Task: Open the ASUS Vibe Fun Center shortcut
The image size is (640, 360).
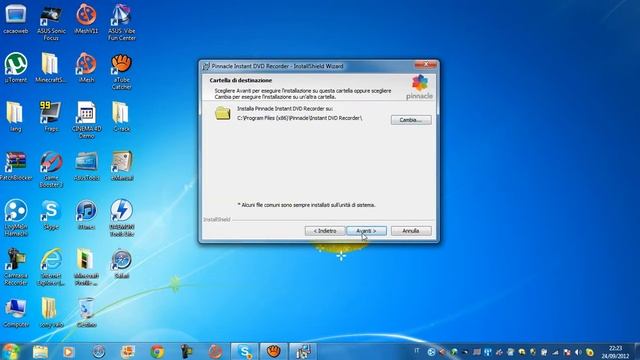Action: tap(122, 22)
